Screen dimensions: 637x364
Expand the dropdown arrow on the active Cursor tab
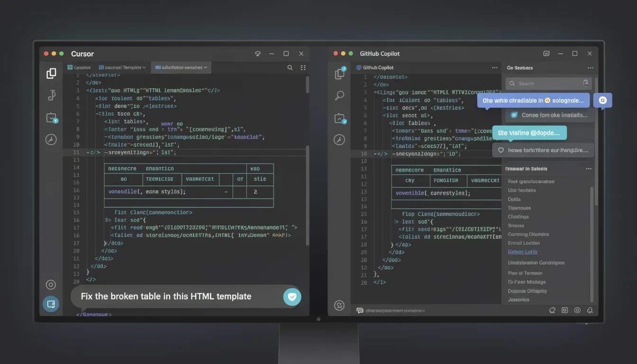206,68
